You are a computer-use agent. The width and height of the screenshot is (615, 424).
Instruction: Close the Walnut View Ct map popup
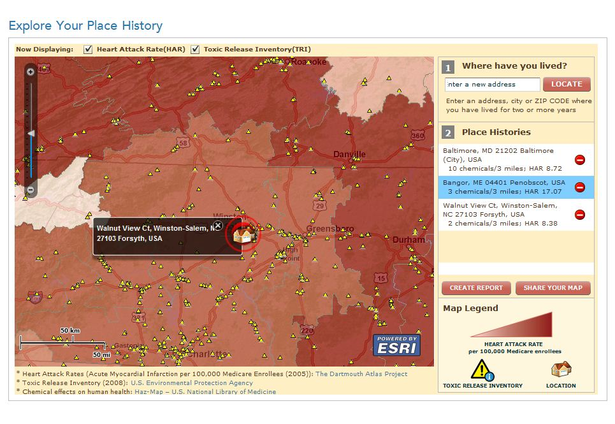coord(218,226)
